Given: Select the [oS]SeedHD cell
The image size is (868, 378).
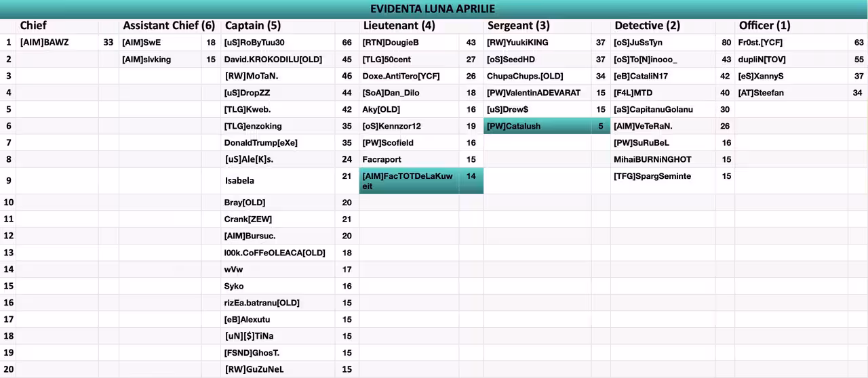Looking at the screenshot, I should tap(537, 59).
